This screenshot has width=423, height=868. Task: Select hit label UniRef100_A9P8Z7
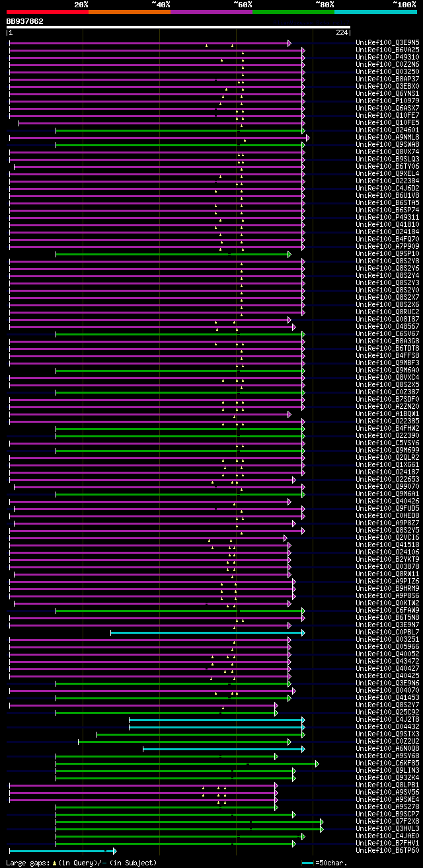(387, 523)
